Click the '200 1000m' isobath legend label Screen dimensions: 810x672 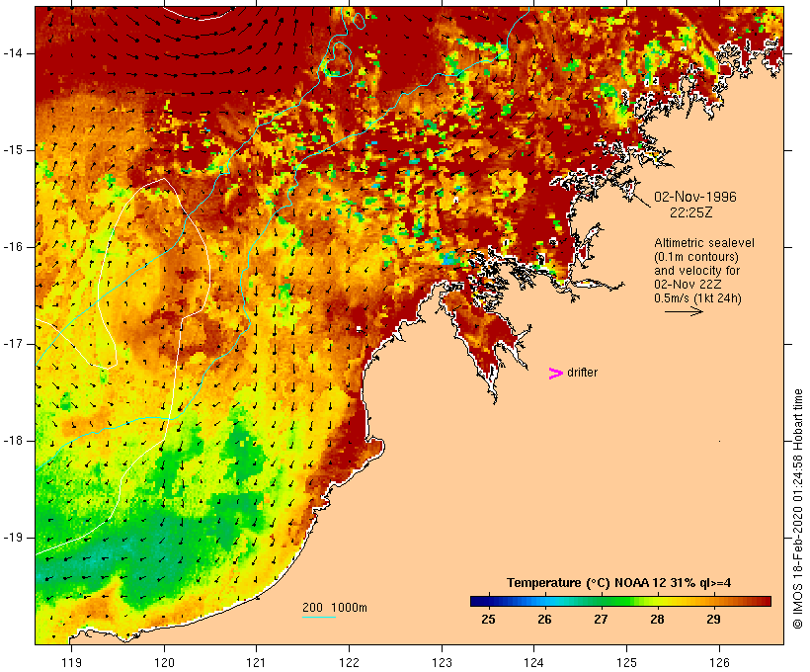[335, 608]
